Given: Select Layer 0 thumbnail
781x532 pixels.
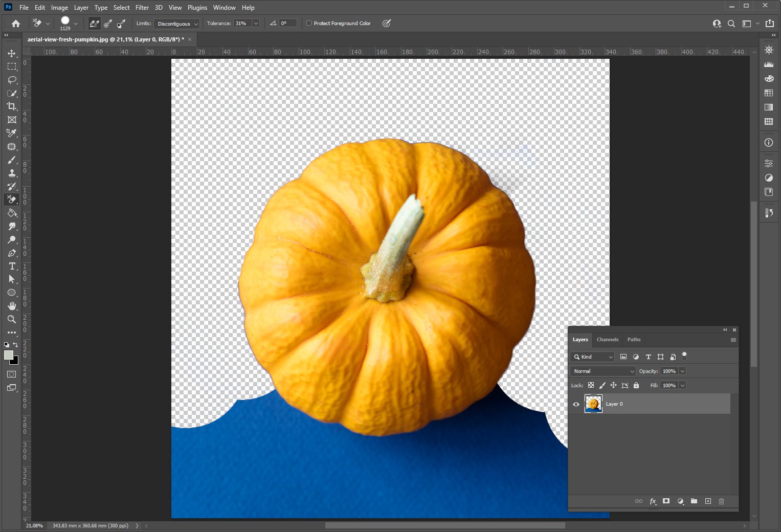Looking at the screenshot, I should (593, 404).
